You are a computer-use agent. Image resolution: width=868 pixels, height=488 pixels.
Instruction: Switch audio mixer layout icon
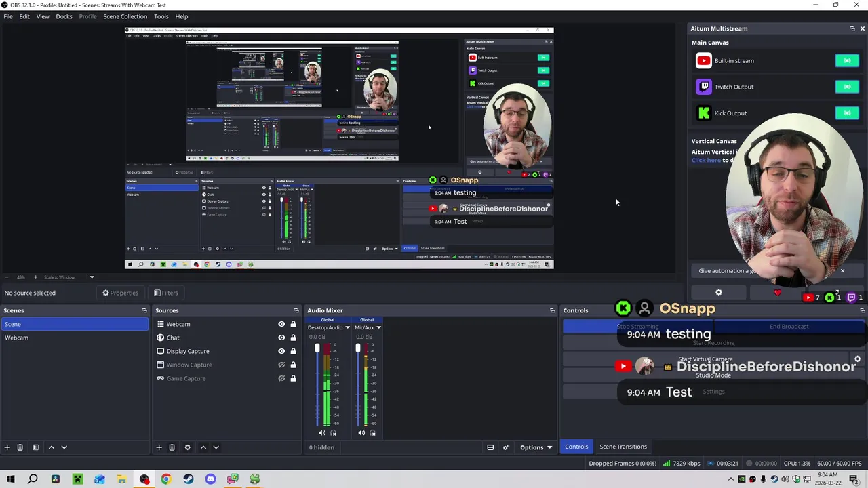[x=490, y=447]
